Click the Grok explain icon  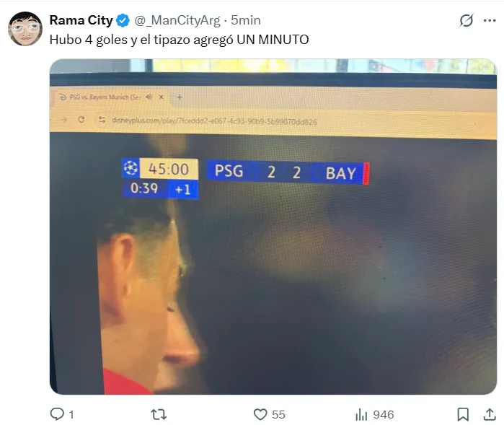pyautogui.click(x=466, y=21)
